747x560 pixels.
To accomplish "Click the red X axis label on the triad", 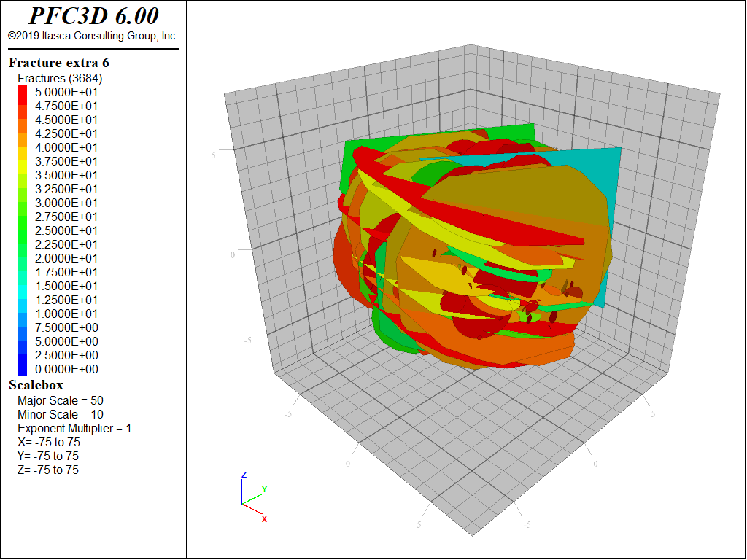I will pos(264,519).
